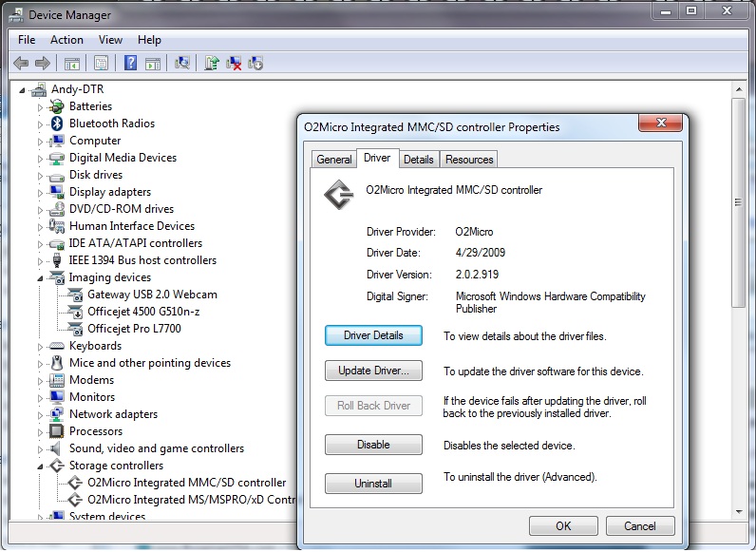Expand the IEEE 1394 Bus host controllers node
The width and height of the screenshot is (756, 552).
coord(40,261)
